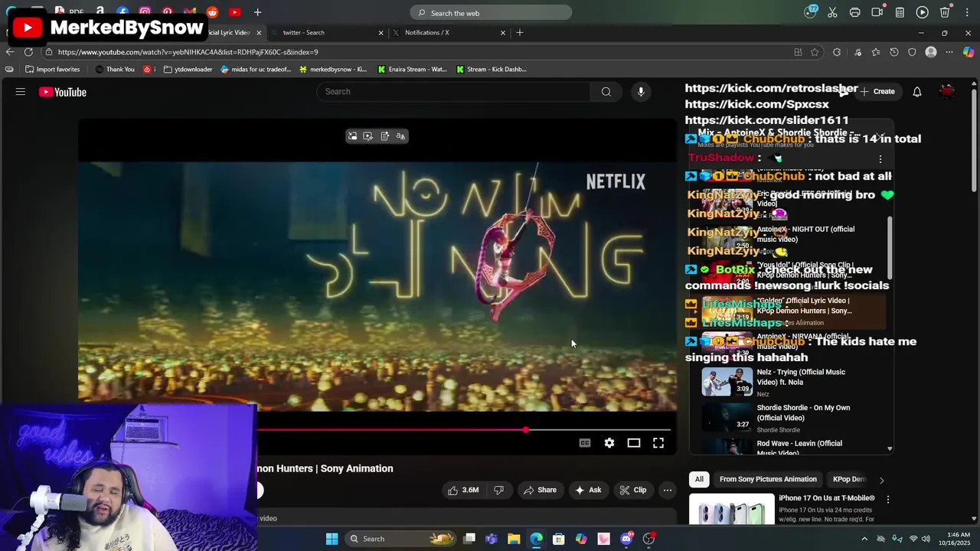Focus the YouTube search input field
Viewport: 980px width, 551px height.
(x=453, y=92)
